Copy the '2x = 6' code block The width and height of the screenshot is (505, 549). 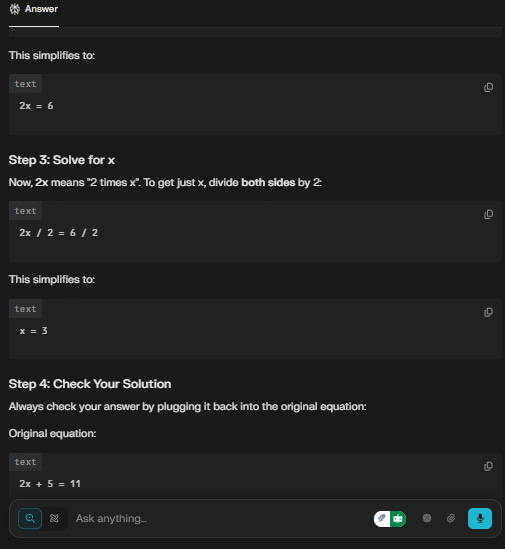coord(488,87)
